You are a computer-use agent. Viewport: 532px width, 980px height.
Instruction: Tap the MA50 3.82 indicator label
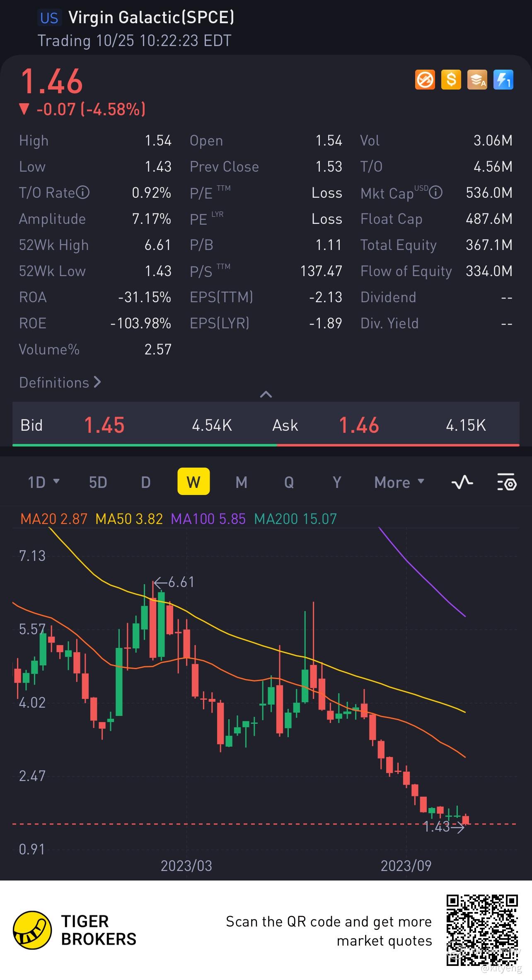tap(129, 519)
